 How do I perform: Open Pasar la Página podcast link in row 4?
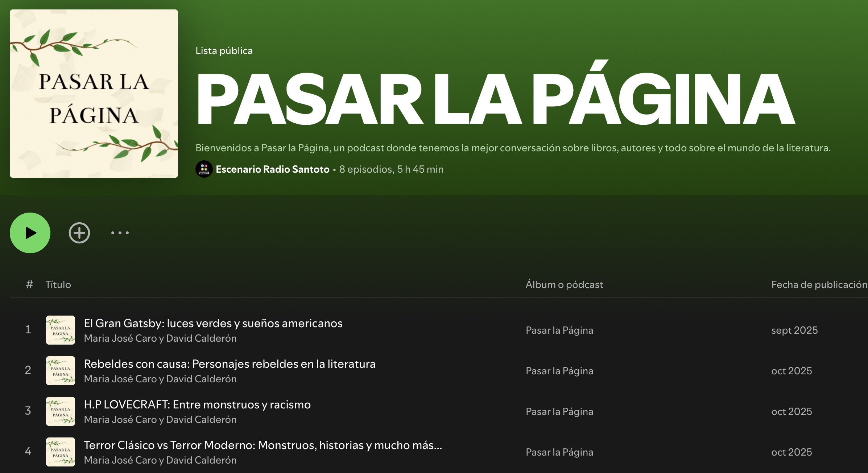[559, 452]
